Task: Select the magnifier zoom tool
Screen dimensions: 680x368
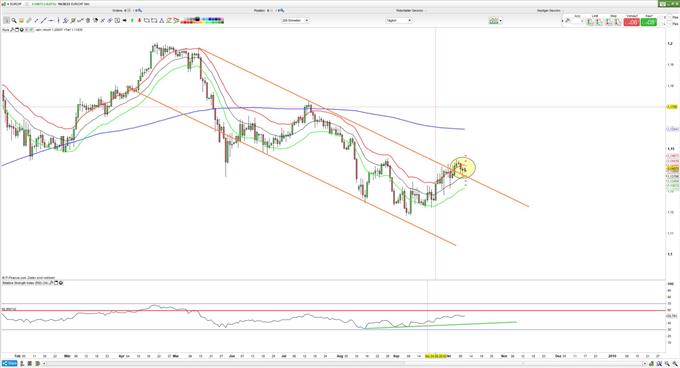Action: tap(14, 20)
